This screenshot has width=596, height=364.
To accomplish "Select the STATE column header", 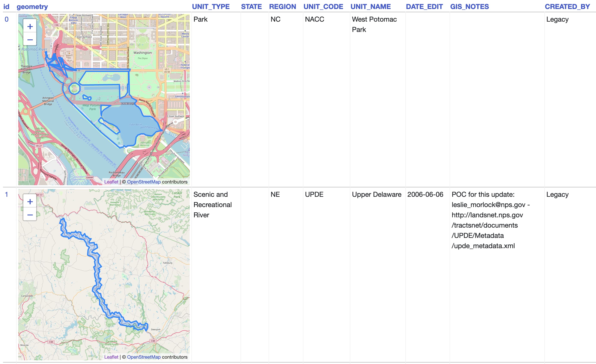I will click(251, 6).
